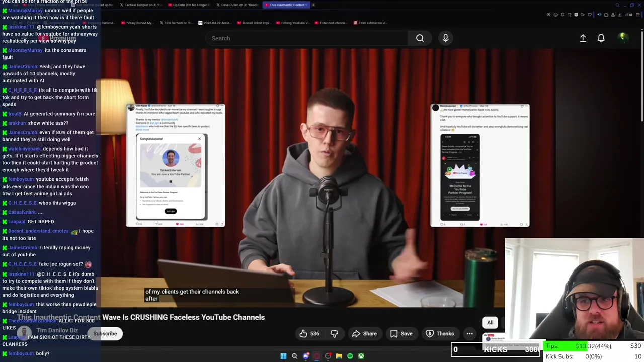Click into the YouTube Search field
Viewport: 644px width, 362px height.
coord(307,38)
